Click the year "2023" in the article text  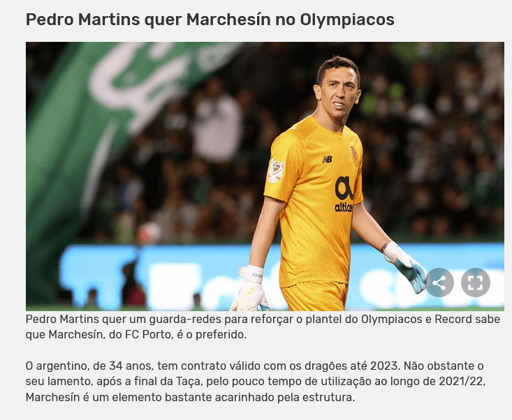pos(384,366)
